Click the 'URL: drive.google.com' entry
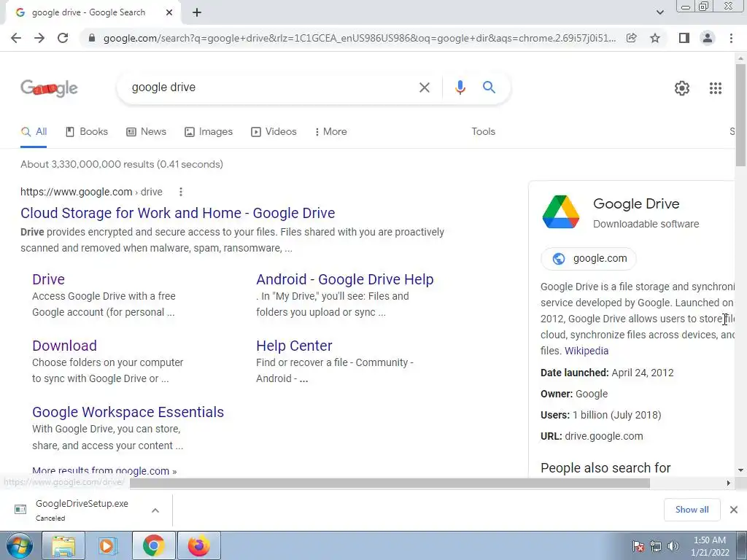This screenshot has height=560, width=747. pos(592,436)
